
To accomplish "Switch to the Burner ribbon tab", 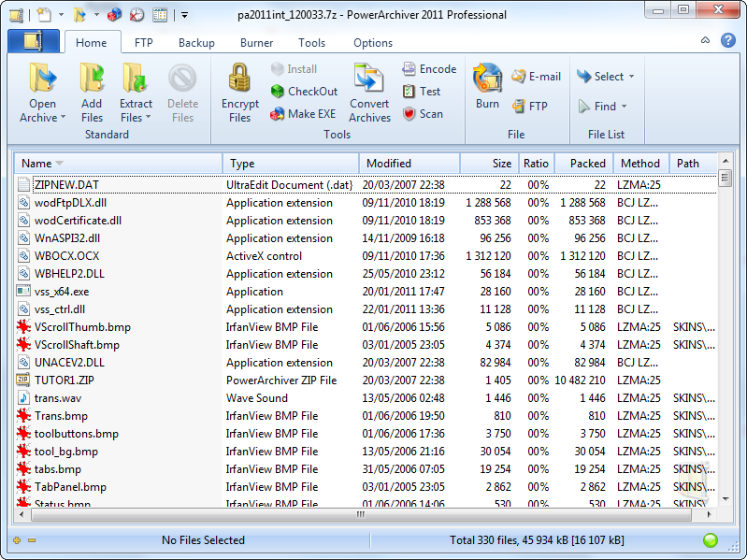I will click(256, 43).
